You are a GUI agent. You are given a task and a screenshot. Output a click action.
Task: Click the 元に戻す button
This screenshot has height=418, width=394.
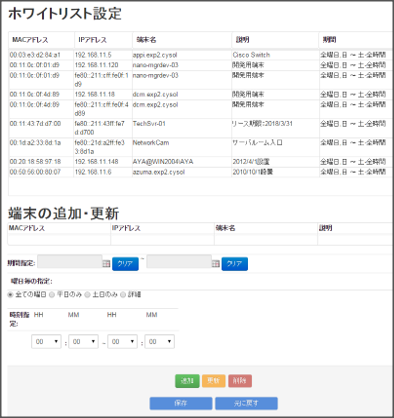[246, 403]
